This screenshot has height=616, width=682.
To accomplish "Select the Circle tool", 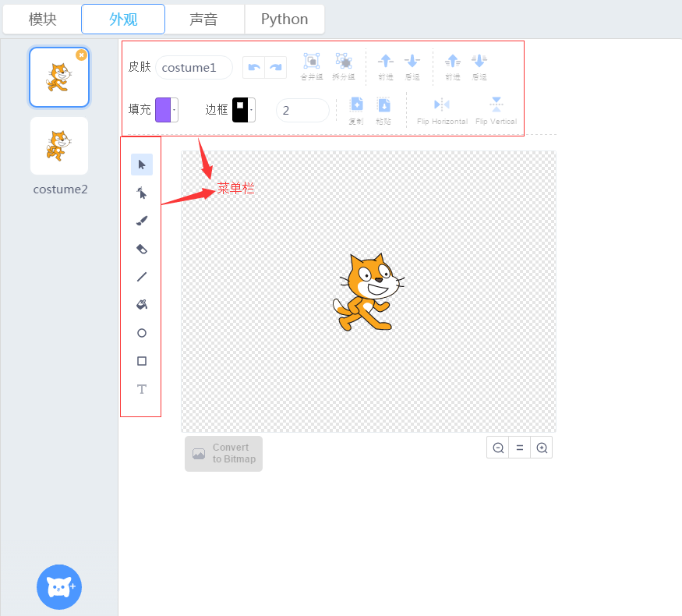I will click(142, 333).
